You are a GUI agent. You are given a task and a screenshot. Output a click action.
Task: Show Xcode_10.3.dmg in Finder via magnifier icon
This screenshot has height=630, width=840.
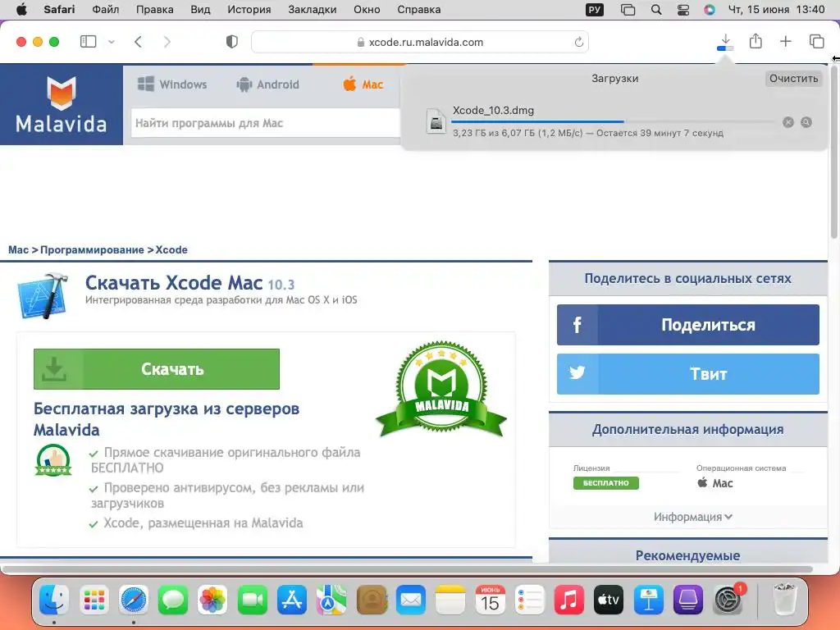pyautogui.click(x=806, y=122)
